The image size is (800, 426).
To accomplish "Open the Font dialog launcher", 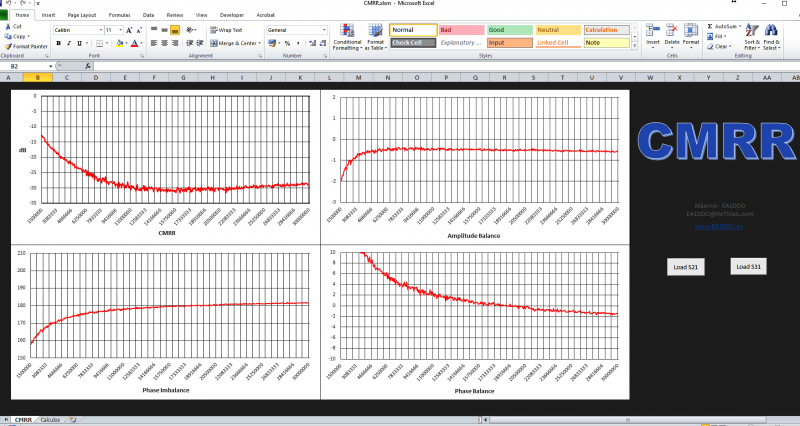I will [x=142, y=56].
